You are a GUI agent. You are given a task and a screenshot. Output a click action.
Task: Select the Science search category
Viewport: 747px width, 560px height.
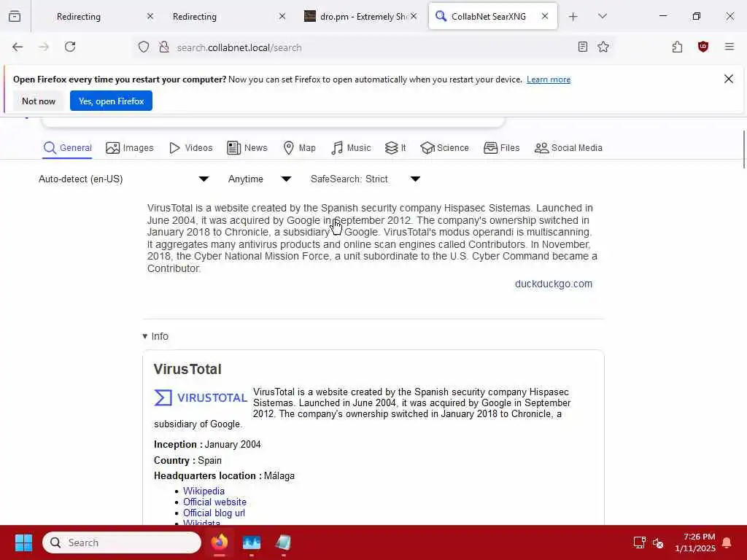click(444, 148)
